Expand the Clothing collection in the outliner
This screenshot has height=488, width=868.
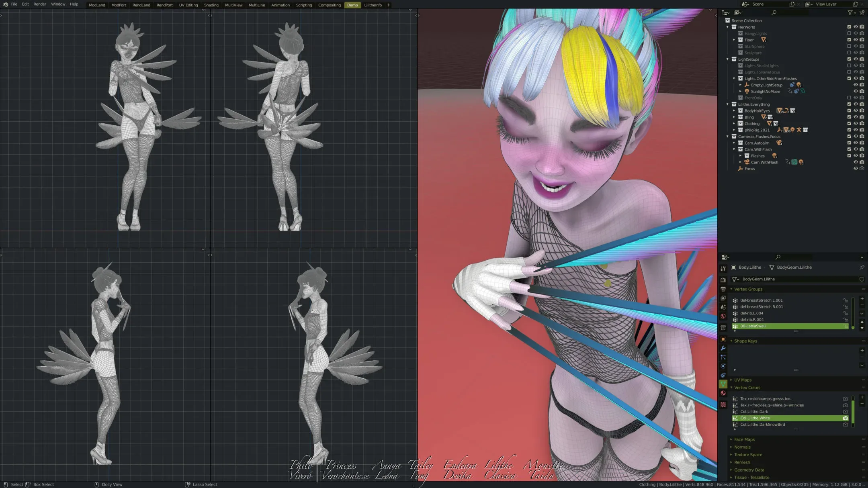735,123
